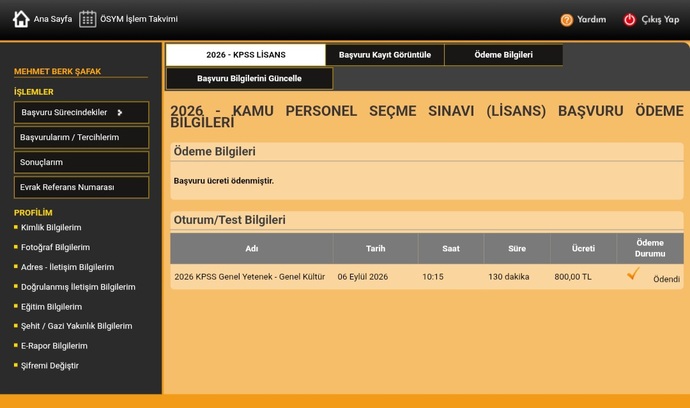Open Şifremi Değiştir profile link
This screenshot has width=690, height=408.
pos(50,366)
